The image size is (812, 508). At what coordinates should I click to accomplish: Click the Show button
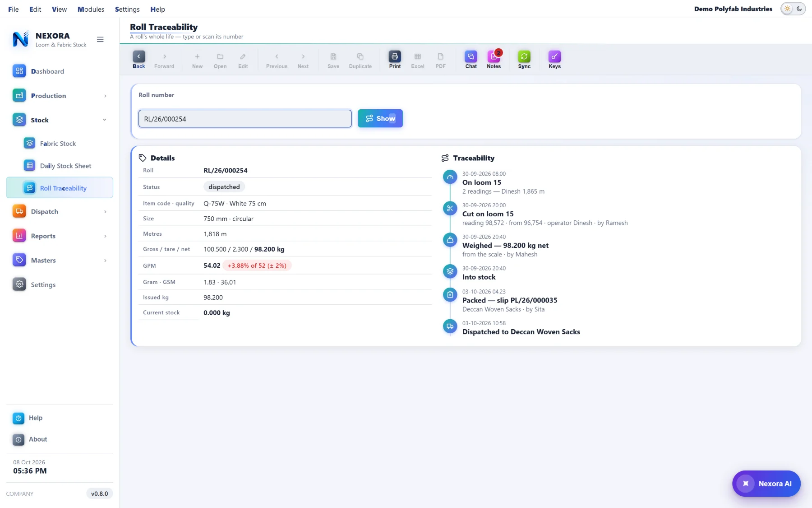click(380, 118)
